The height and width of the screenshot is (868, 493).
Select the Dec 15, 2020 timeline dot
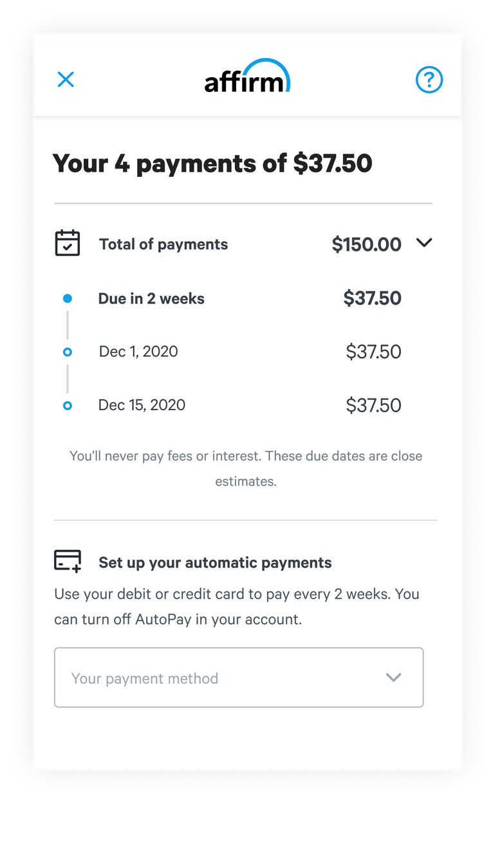68,406
